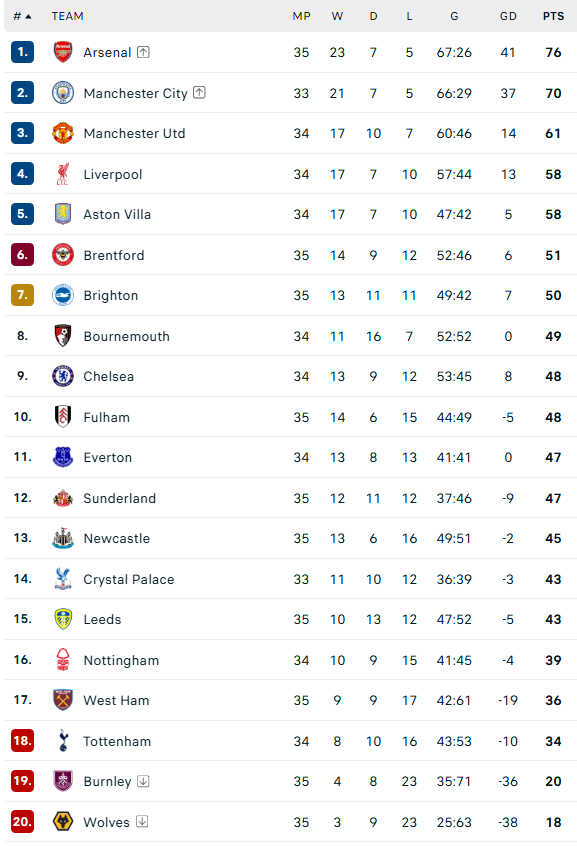This screenshot has width=577, height=847.
Task: Sort standings by the PTS column header
Action: coord(553,16)
